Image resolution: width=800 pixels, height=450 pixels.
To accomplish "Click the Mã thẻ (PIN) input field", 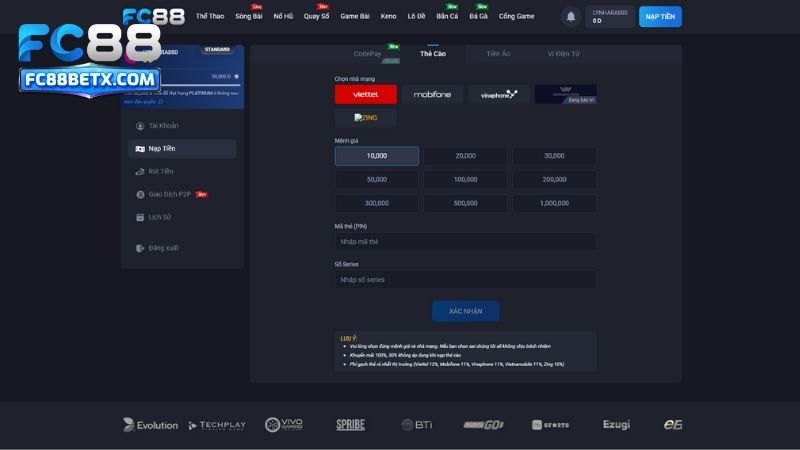I will 465,242.
